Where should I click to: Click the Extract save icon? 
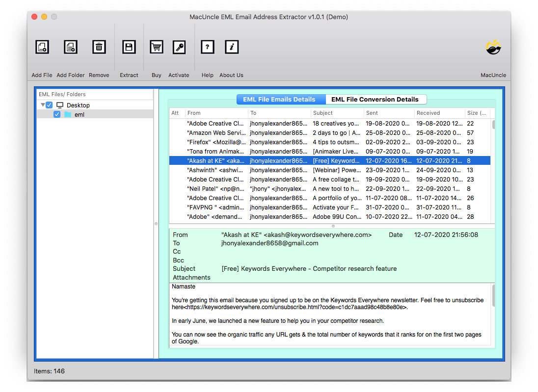[x=129, y=47]
